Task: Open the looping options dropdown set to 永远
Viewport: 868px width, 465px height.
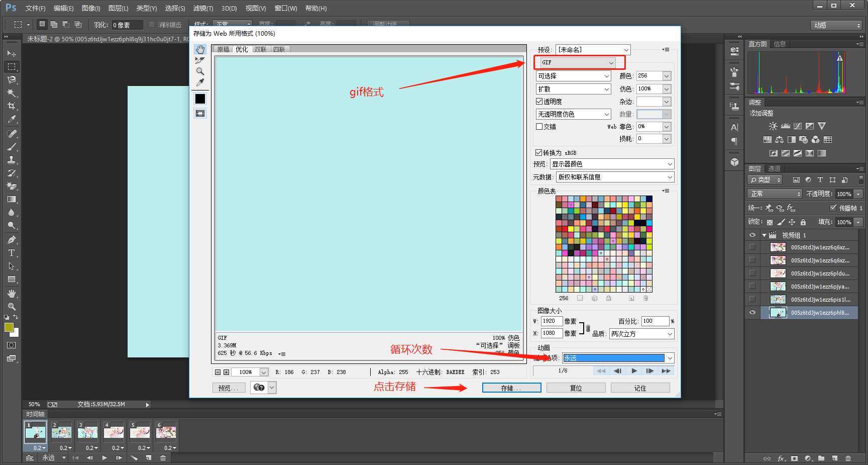Action: (618, 358)
